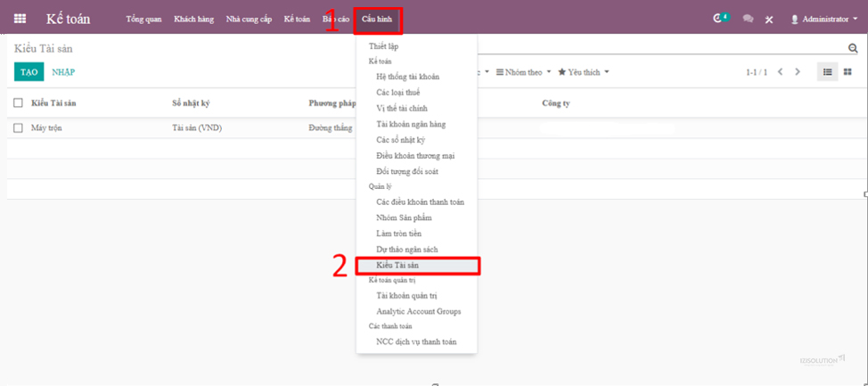Viewport: 868px width, 386px height.
Task: Open the Administrator user dropdown
Action: (823, 19)
